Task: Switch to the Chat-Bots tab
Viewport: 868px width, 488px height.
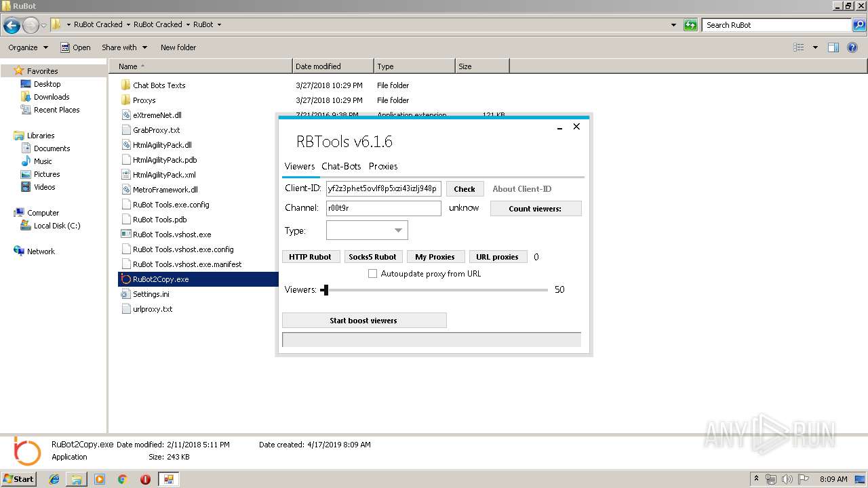Action: point(341,166)
